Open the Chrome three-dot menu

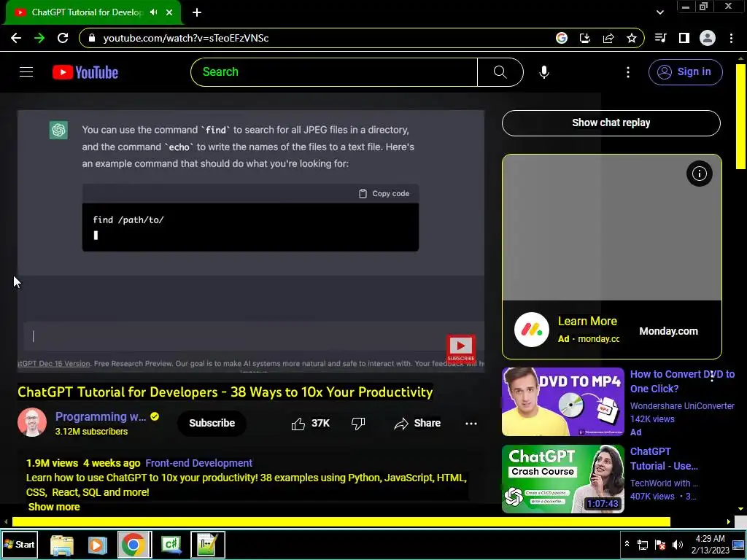(x=731, y=38)
